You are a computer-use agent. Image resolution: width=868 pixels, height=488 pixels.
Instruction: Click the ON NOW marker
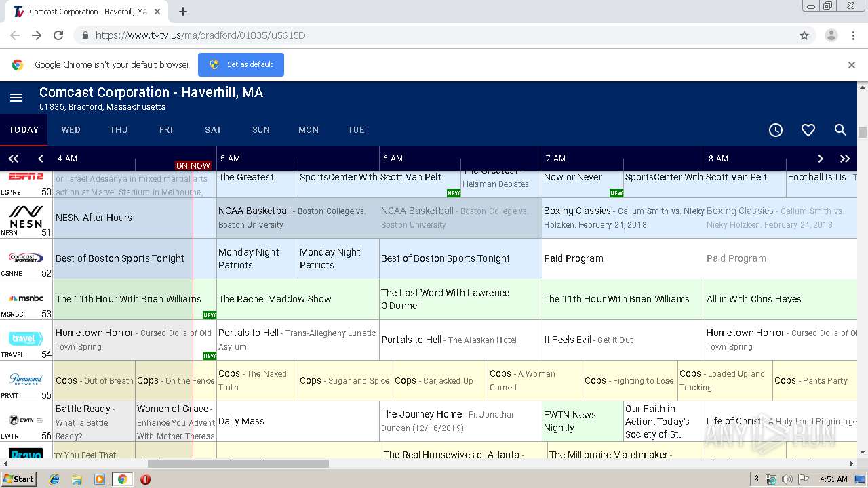193,165
